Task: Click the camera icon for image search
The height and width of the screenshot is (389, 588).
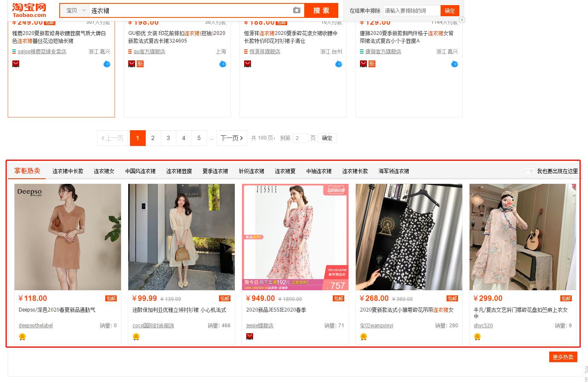Action: [297, 11]
